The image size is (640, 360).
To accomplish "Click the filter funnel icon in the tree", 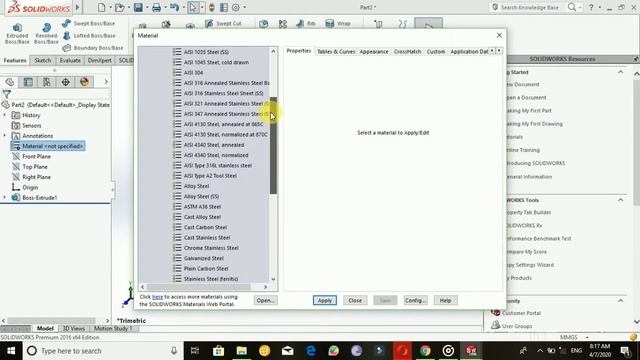I will pos(7,94).
